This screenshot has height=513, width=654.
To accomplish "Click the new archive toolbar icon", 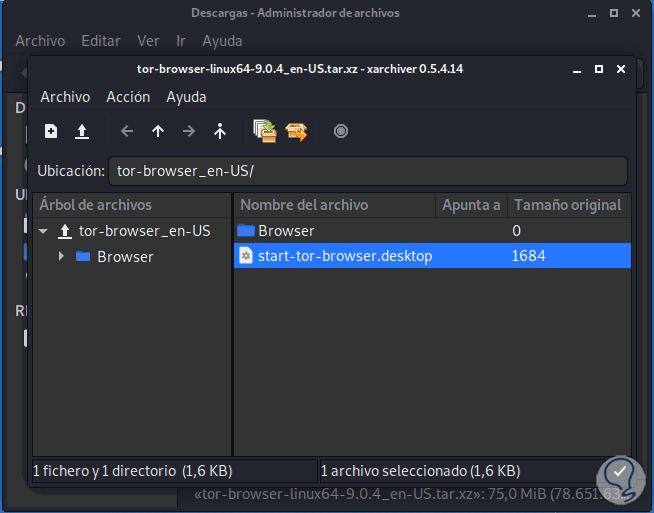I will tap(51, 131).
